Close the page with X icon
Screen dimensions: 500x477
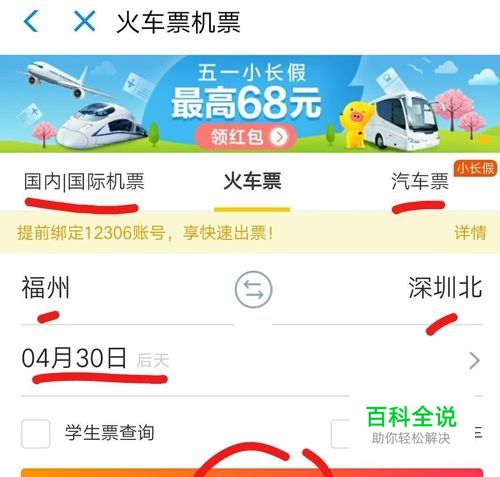click(84, 21)
